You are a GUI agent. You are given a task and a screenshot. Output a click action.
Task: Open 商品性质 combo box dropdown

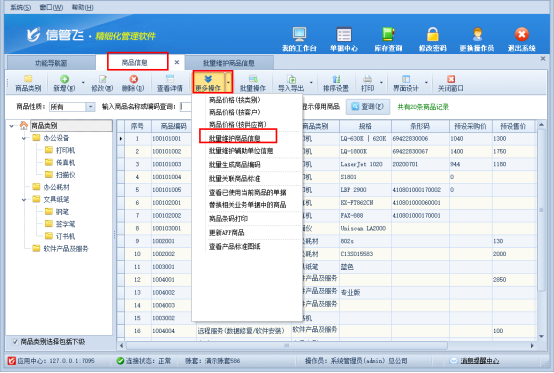91,107
